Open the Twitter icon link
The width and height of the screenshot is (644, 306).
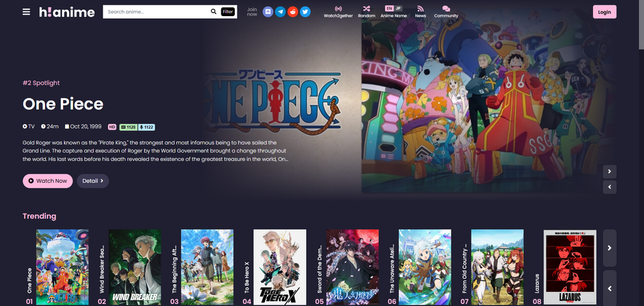[x=305, y=12]
